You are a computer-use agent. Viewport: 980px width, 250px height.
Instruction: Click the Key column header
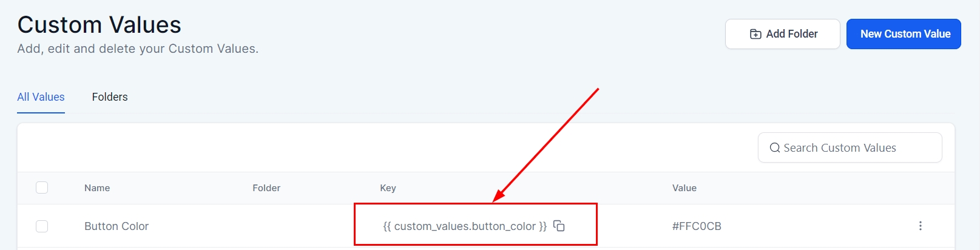[388, 188]
